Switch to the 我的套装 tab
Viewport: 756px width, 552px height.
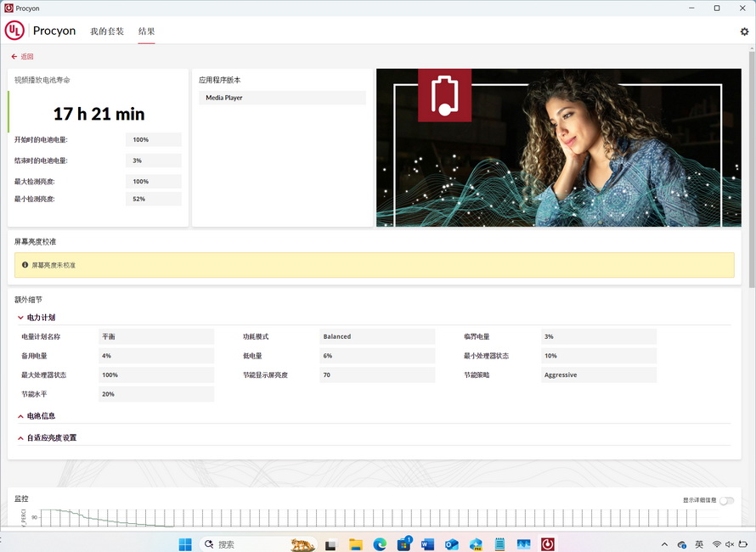tap(107, 31)
